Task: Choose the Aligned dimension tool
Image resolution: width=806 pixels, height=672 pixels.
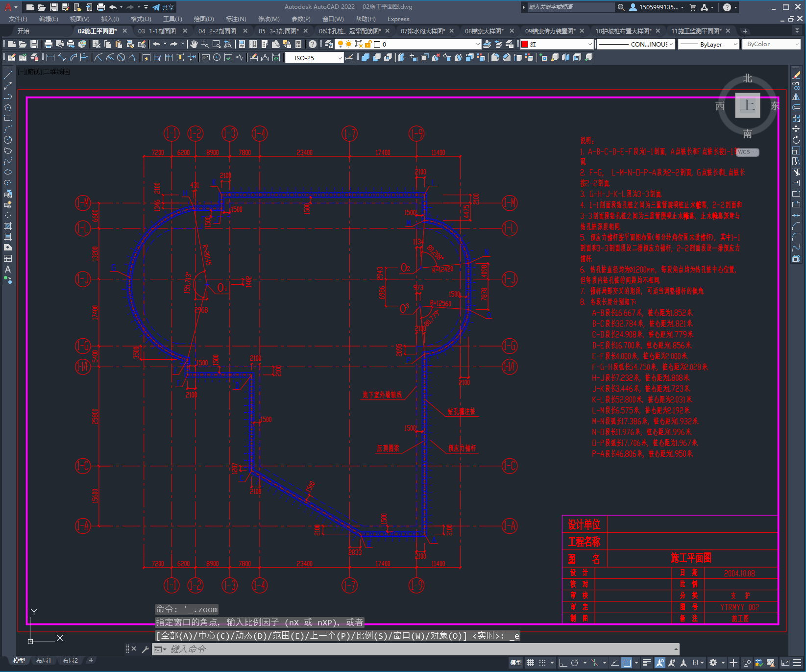Action: coord(61,57)
